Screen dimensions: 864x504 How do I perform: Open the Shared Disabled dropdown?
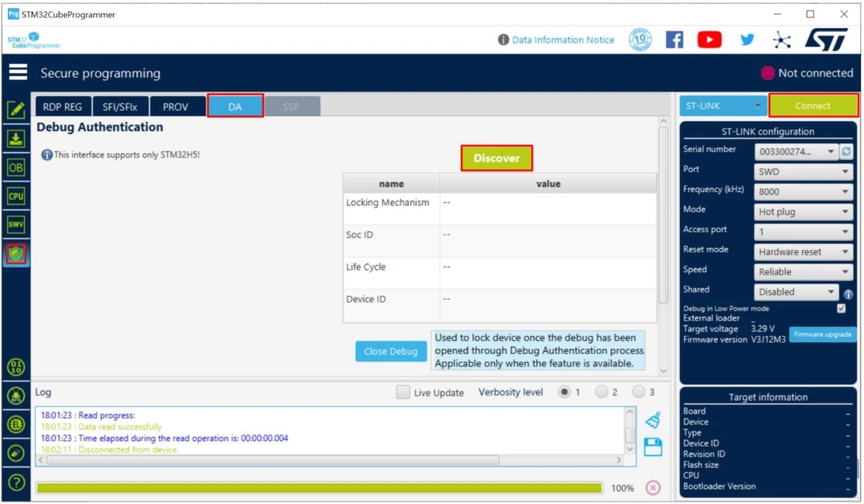(x=796, y=292)
